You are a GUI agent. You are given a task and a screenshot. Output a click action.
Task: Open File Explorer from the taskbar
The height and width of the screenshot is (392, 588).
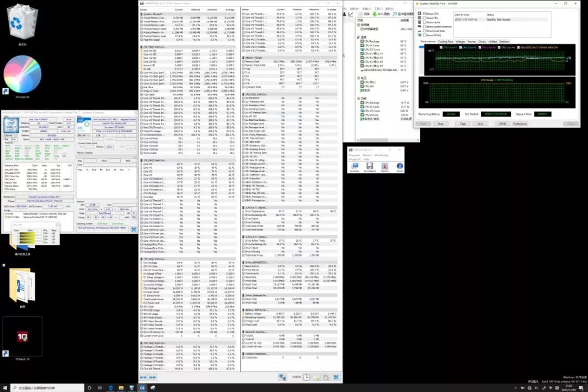pyautogui.click(x=121, y=388)
